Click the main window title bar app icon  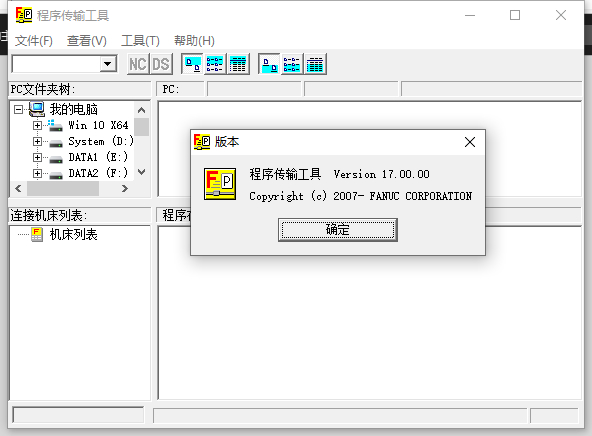(x=24, y=15)
